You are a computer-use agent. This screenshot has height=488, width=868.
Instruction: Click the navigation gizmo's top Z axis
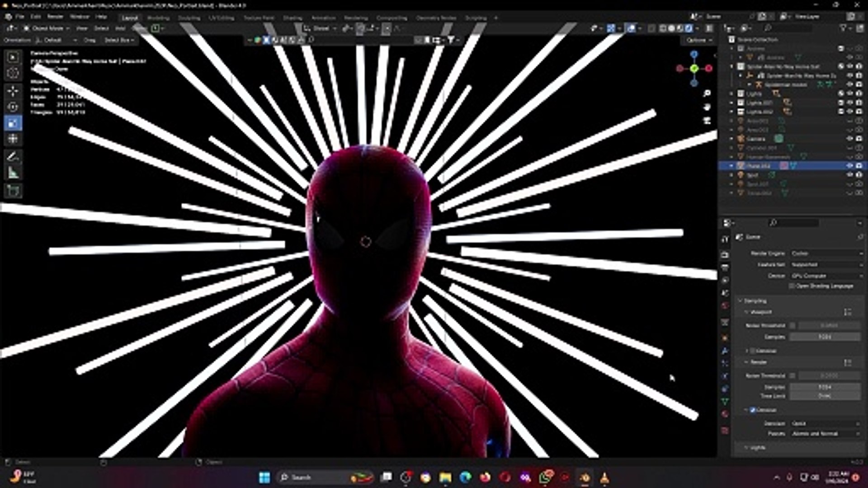click(x=694, y=54)
